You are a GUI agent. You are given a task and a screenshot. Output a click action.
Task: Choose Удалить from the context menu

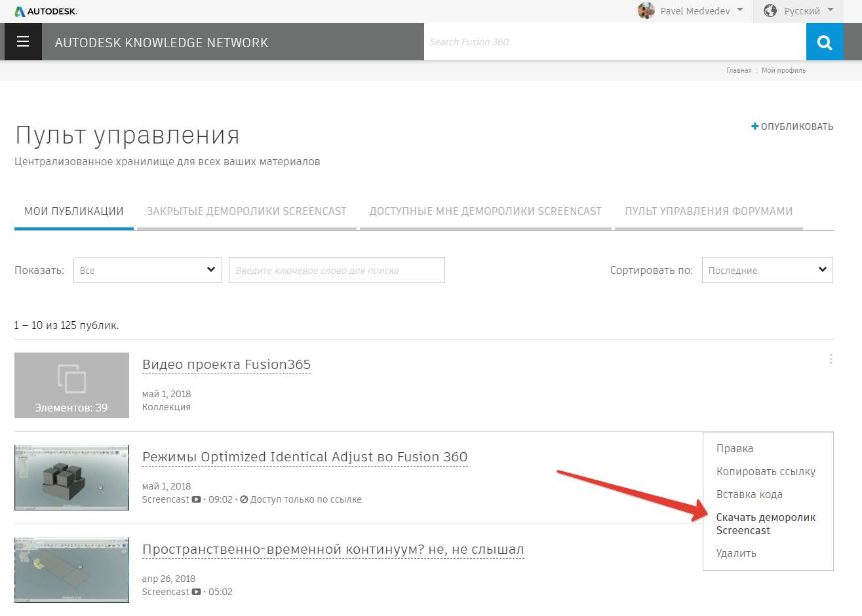(x=736, y=553)
